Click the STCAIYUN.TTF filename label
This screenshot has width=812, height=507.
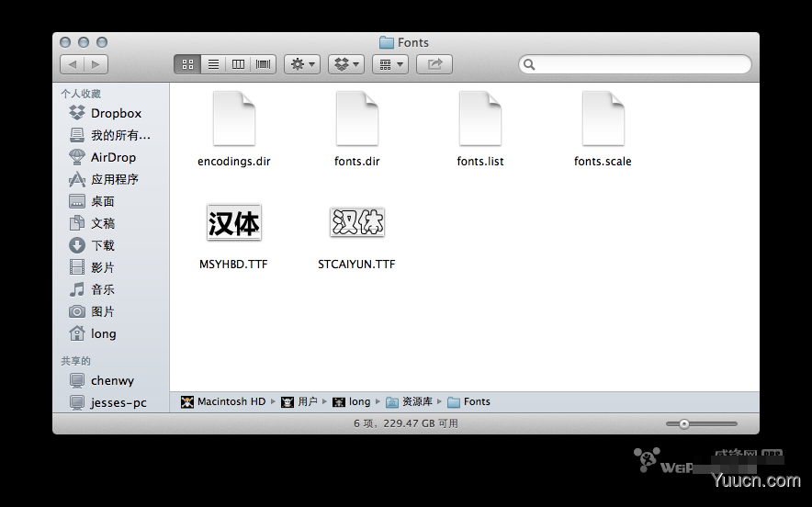pos(356,265)
